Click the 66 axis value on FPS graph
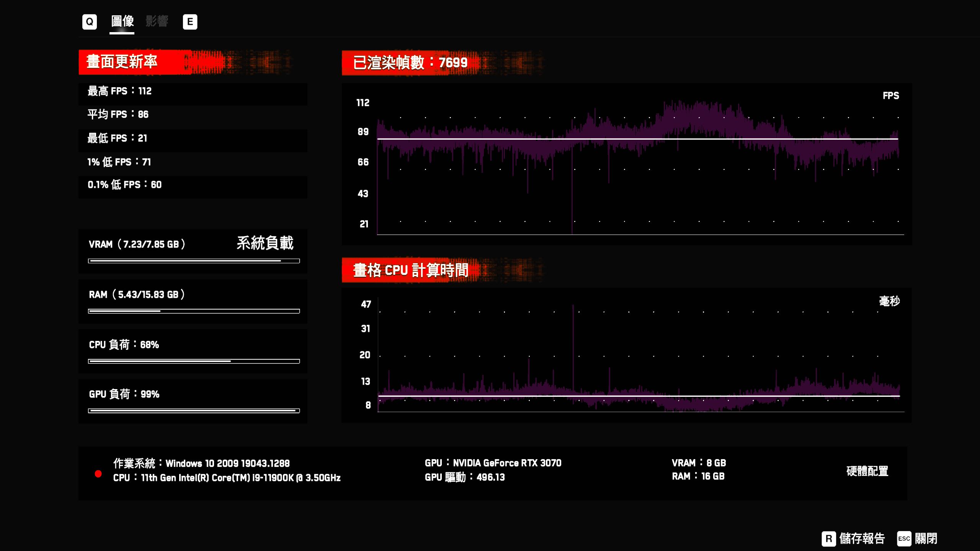This screenshot has width=980, height=551. coord(363,162)
